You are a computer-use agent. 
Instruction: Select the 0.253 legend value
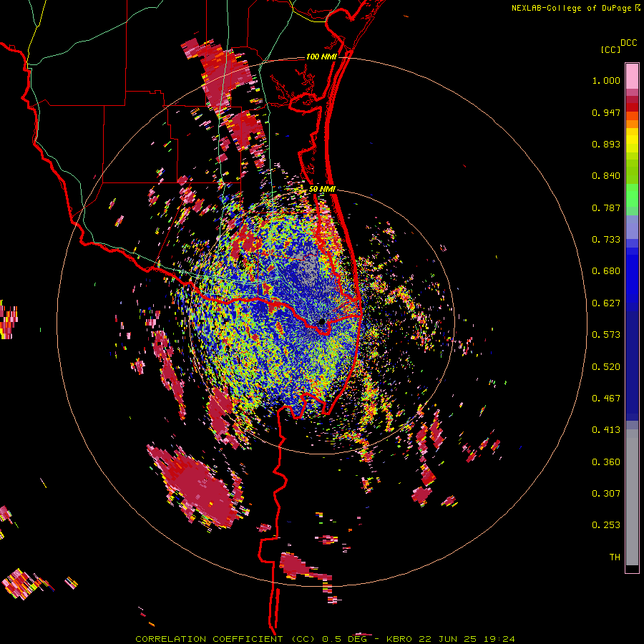[606, 525]
